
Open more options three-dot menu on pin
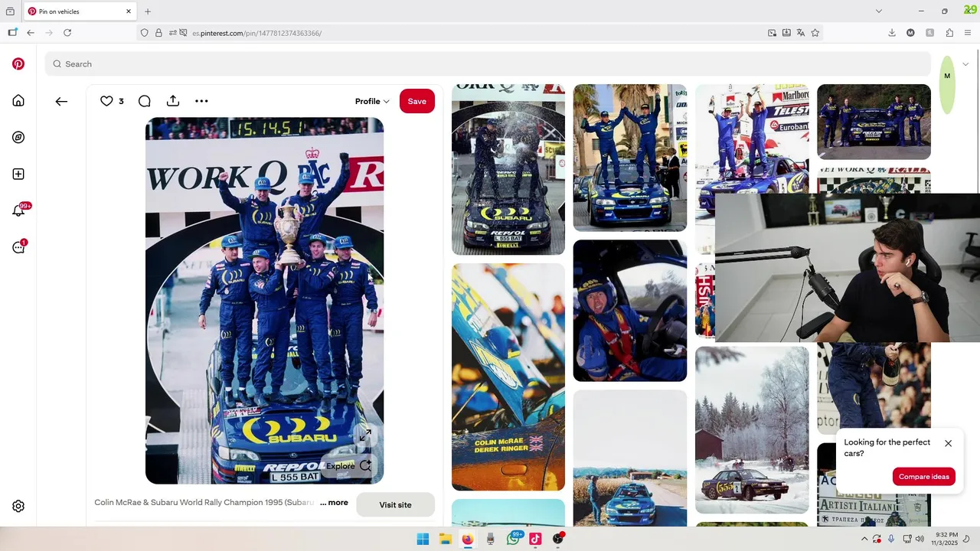[201, 101]
